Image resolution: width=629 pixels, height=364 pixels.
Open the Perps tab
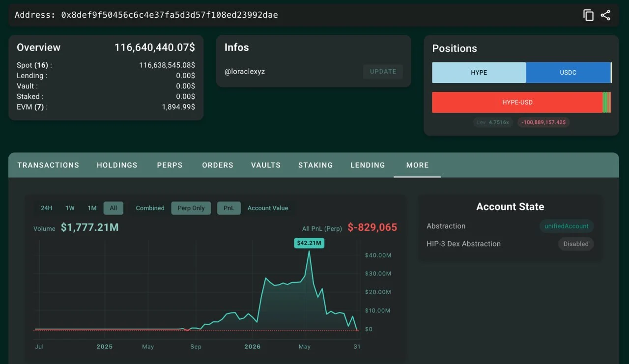[170, 165]
